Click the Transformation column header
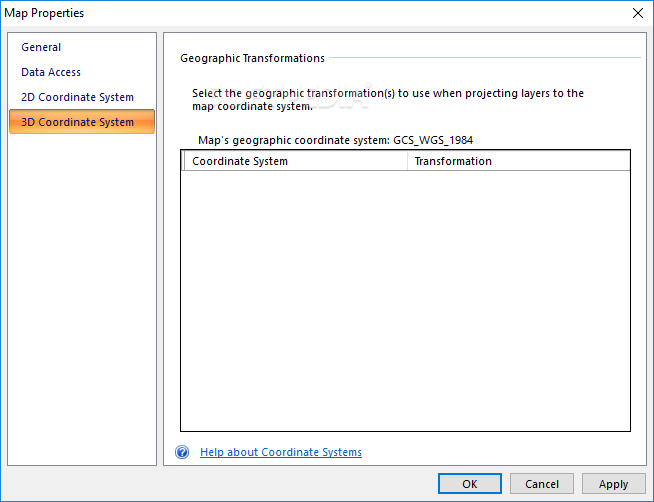Screen dimensions: 654x502 (x=518, y=161)
